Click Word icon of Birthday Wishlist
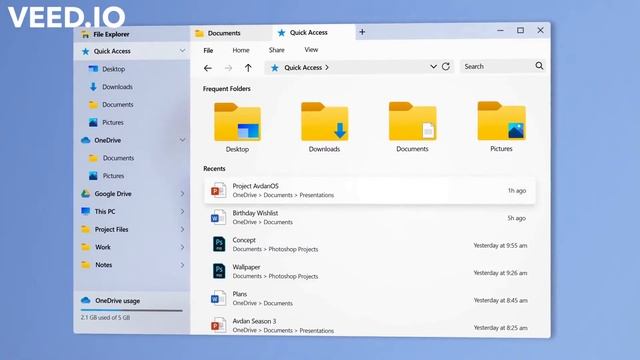 (x=218, y=217)
